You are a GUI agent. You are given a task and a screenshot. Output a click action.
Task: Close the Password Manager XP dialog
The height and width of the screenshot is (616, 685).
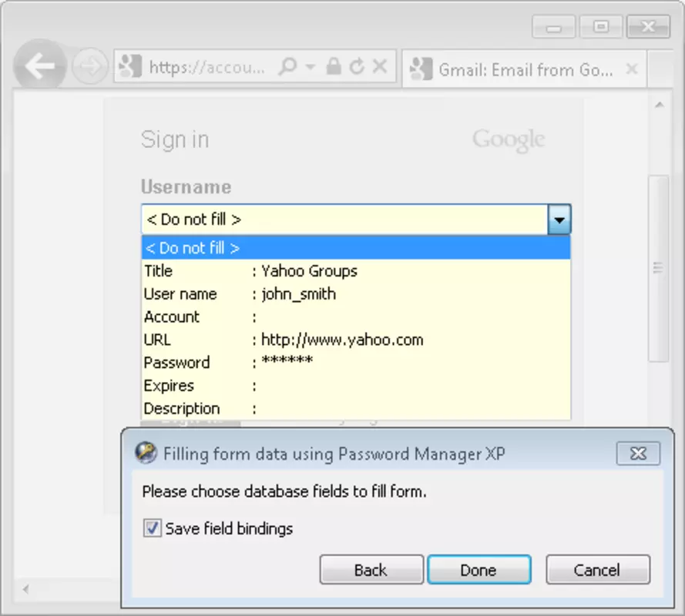pos(638,454)
